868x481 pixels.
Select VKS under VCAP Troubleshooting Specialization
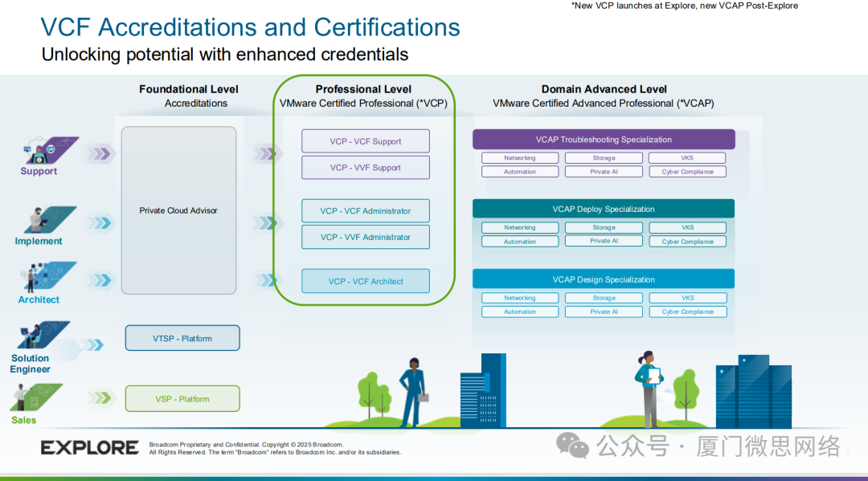click(x=687, y=157)
